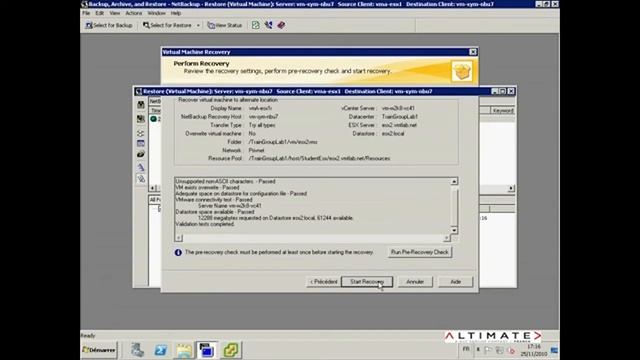The image size is (640, 360).
Task: Click the green circle icon in the backup list
Action: (153, 119)
